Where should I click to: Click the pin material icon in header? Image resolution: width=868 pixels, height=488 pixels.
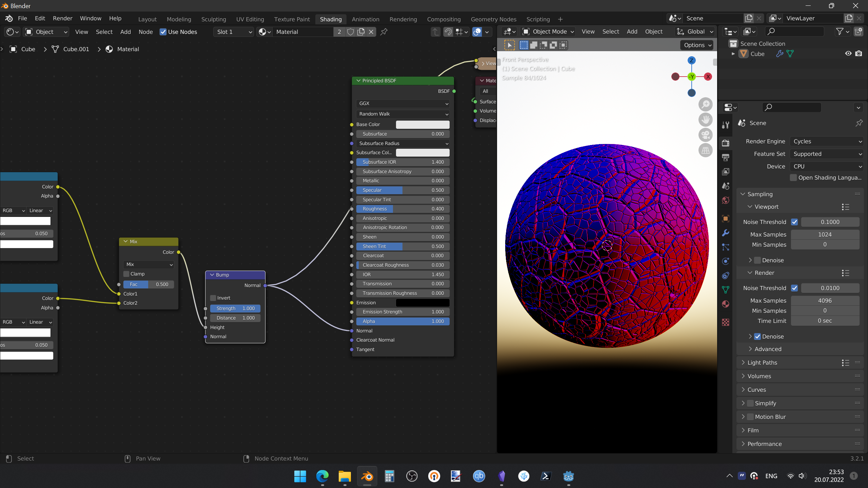point(384,32)
